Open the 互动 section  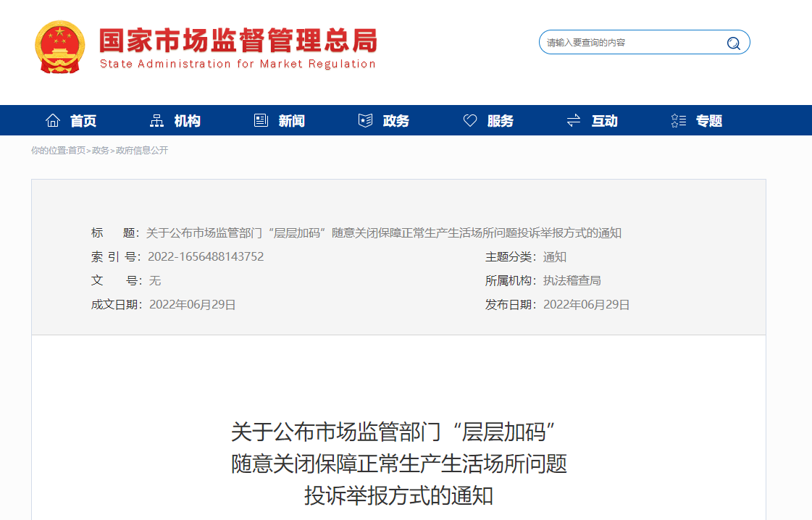coord(603,120)
